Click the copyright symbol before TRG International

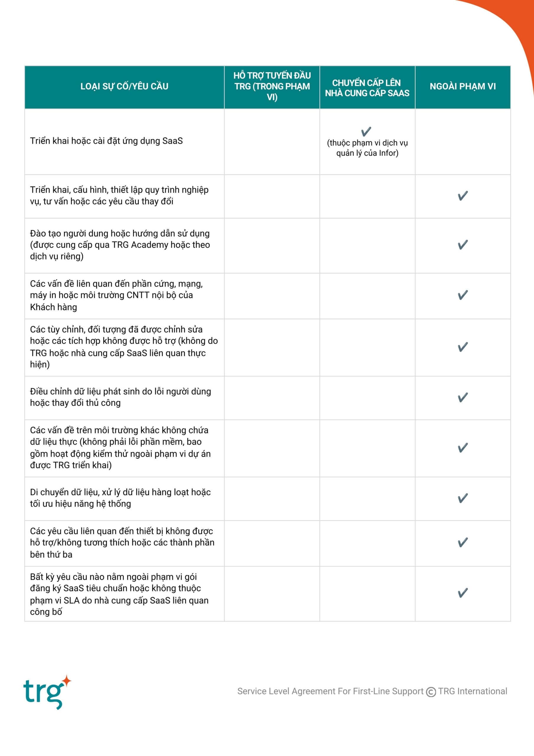(x=431, y=692)
